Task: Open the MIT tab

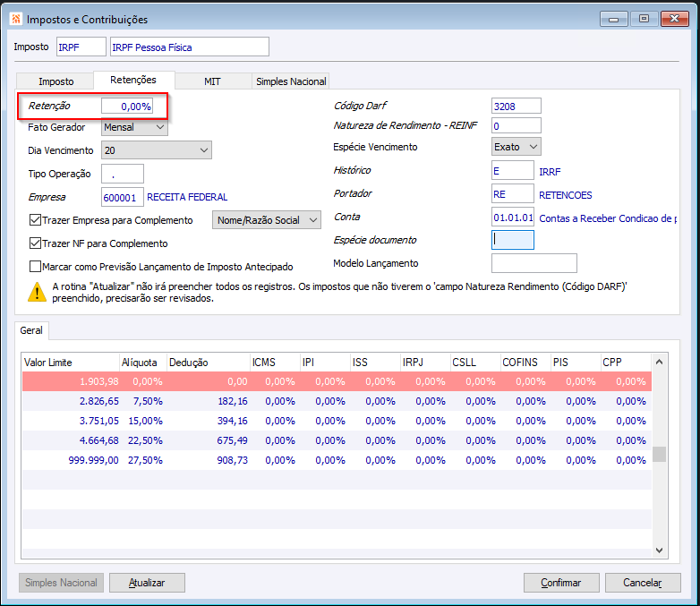Action: (212, 81)
